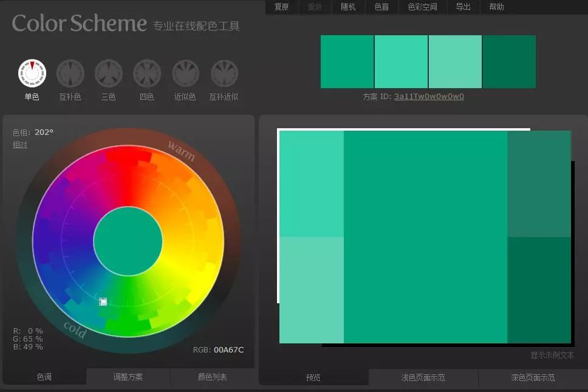Click the large central green preview block

426,236
